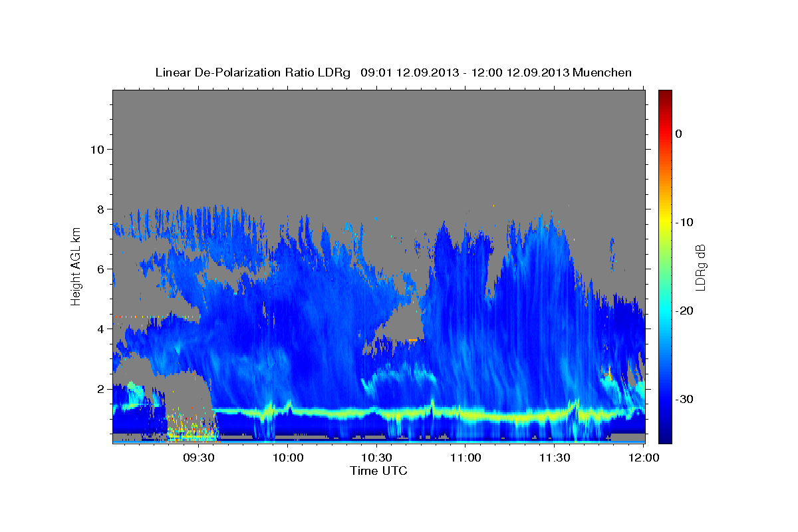The height and width of the screenshot is (532, 798).
Task: Pick the yellow region of the colorbar
Action: pos(665,219)
